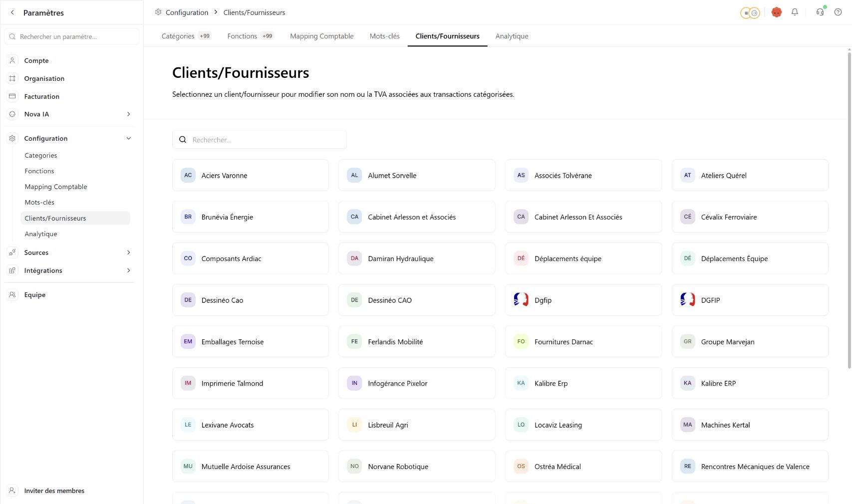Image resolution: width=852 pixels, height=504 pixels.
Task: Click the Intégrations icon in sidebar
Action: [x=12, y=270]
